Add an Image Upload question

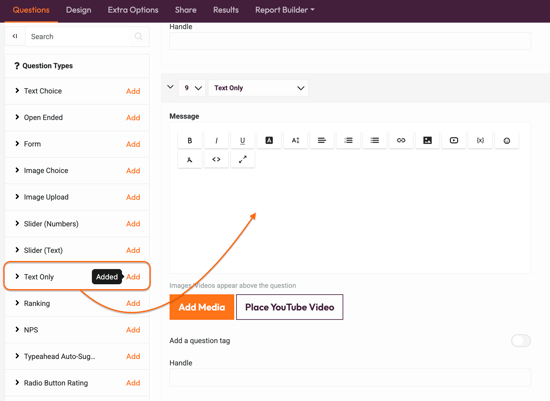[x=133, y=197]
